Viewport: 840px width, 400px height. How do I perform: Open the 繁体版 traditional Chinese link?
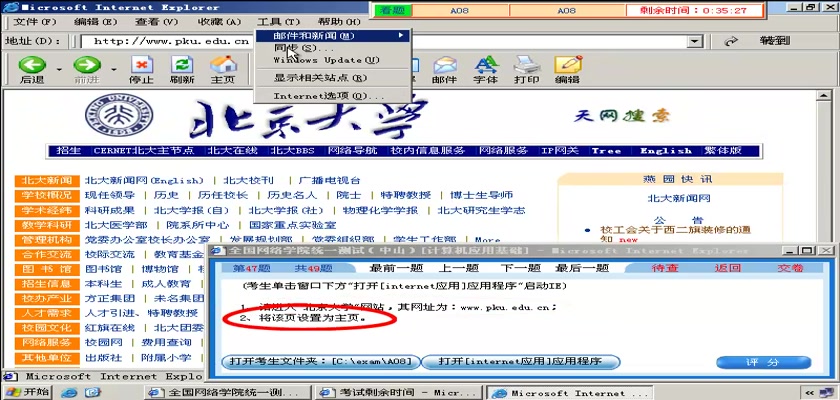723,151
